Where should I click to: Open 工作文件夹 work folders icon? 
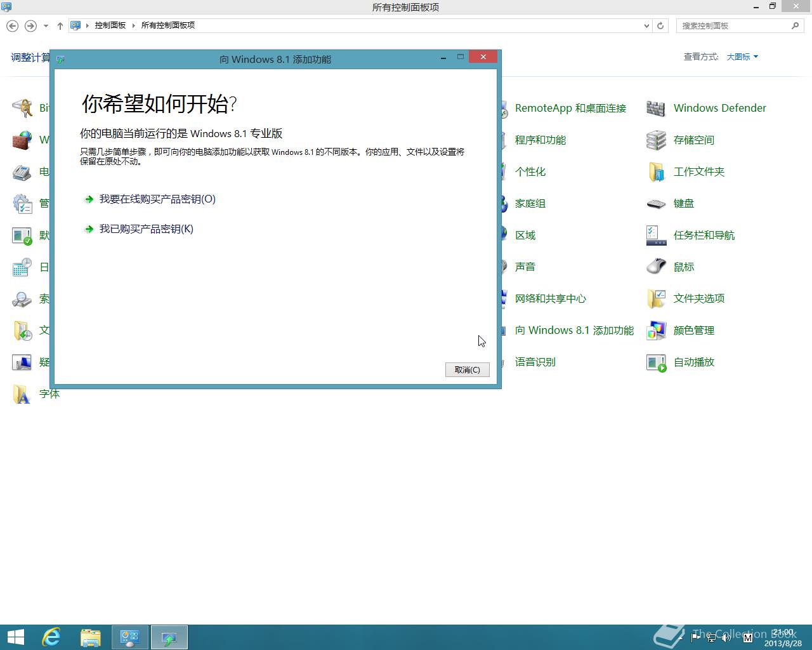point(656,171)
